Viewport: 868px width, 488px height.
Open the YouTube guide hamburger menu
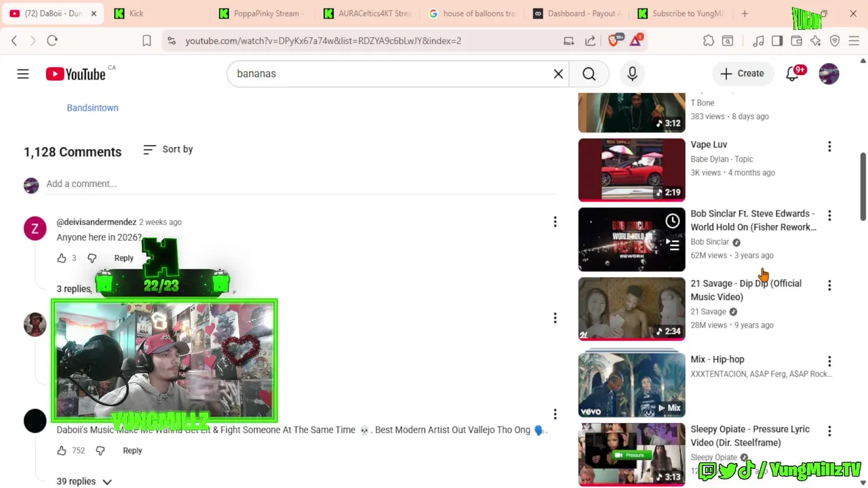(x=23, y=73)
